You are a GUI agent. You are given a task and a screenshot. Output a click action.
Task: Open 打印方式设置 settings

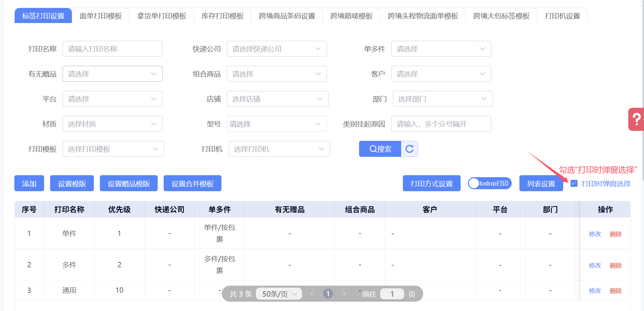(x=432, y=184)
